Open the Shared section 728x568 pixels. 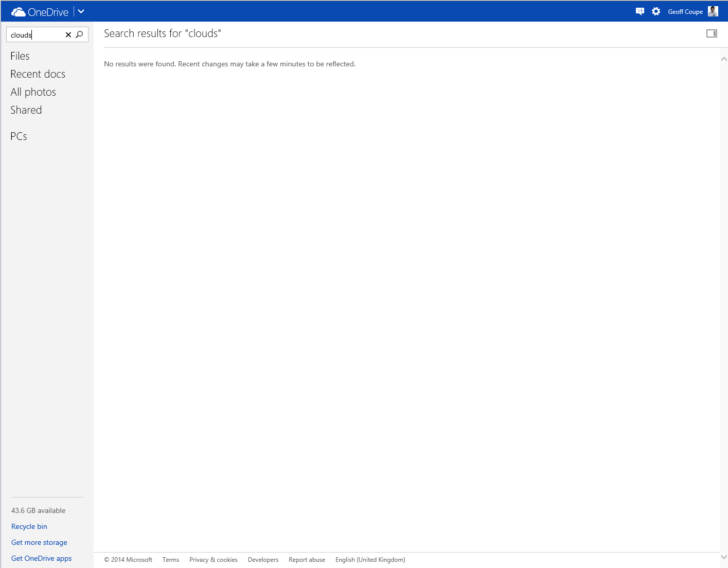[x=26, y=110]
